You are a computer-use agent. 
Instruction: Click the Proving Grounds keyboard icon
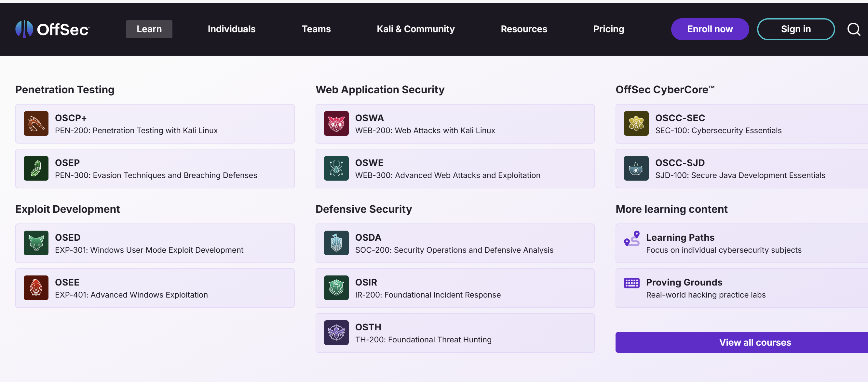coord(631,283)
